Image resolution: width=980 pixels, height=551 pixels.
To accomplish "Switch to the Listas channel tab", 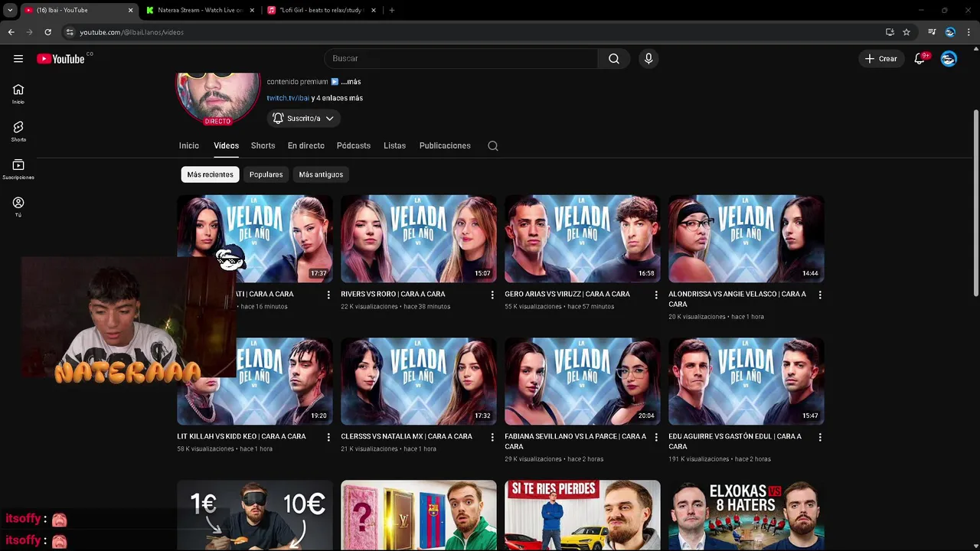I will tap(394, 145).
